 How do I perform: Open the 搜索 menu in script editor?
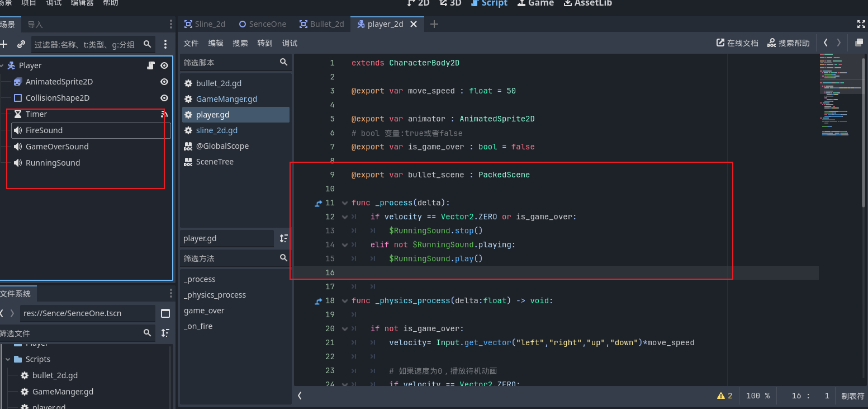[x=240, y=43]
